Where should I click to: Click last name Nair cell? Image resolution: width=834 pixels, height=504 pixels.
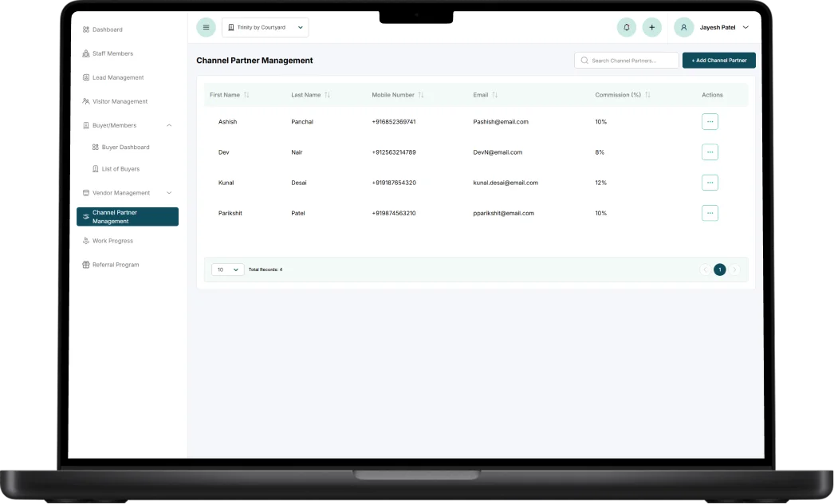click(x=297, y=152)
